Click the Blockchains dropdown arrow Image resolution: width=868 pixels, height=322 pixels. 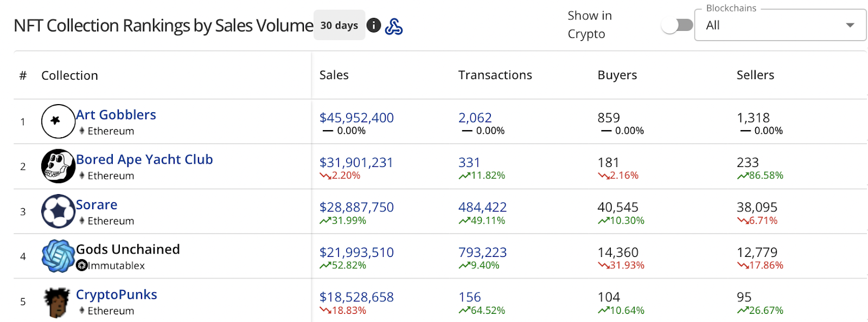(850, 25)
